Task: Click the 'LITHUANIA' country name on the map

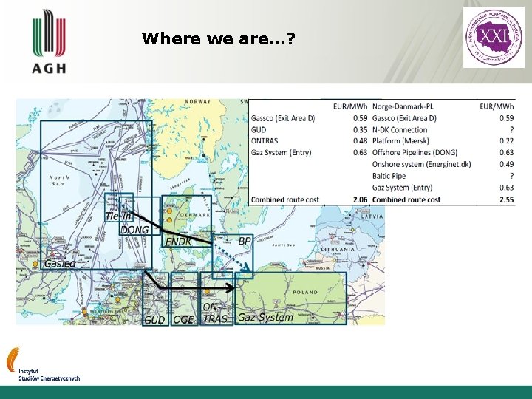Action: coord(338,250)
